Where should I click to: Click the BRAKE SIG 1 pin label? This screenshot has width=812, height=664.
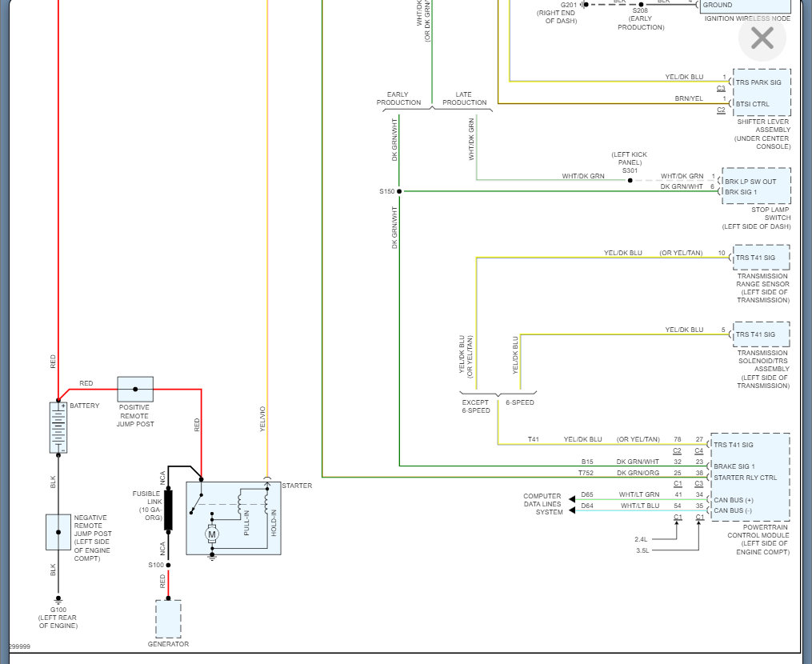(x=734, y=466)
